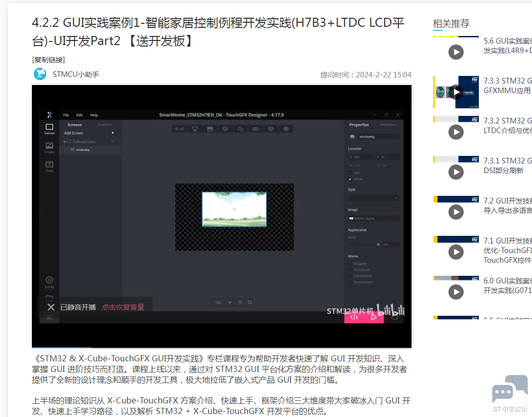Open the Images widget category in toolbar
The height and width of the screenshot is (417, 532).
(x=210, y=129)
